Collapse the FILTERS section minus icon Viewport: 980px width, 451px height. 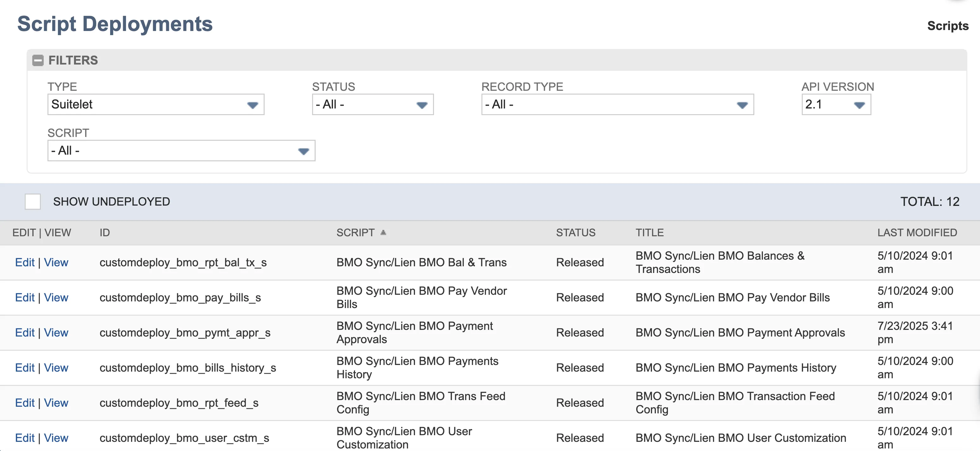click(x=38, y=60)
